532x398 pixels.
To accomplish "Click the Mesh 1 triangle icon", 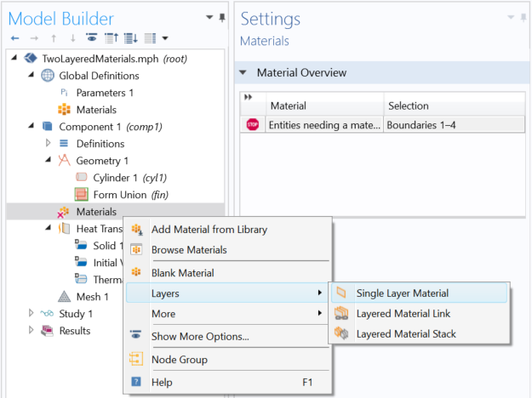I will tap(64, 296).
